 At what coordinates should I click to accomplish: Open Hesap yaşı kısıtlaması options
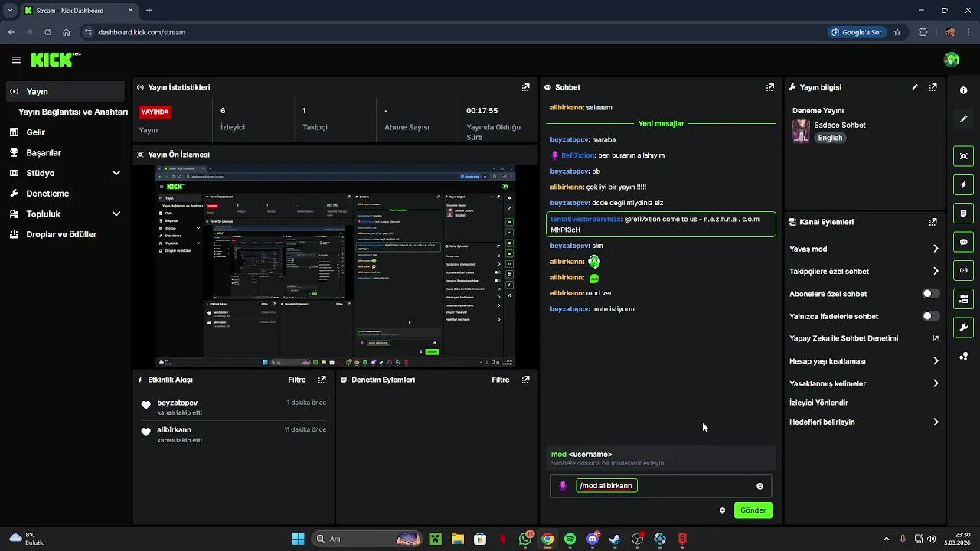(864, 361)
